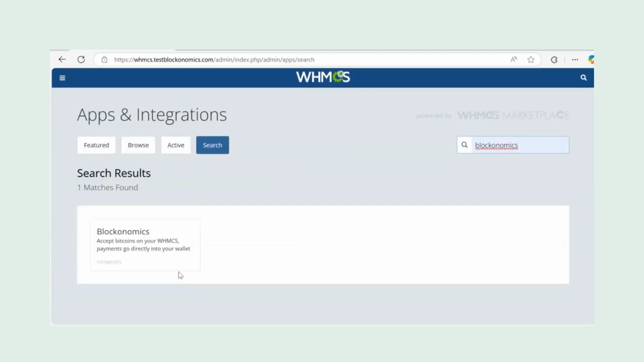Open browser extensions puzzle icon
Viewport: 644px width, 362px height.
coord(554,60)
